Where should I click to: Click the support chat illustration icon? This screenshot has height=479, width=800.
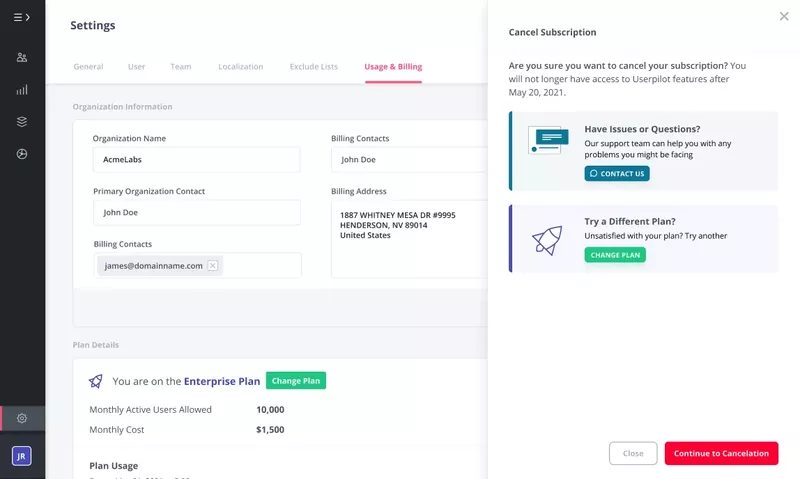coord(548,140)
